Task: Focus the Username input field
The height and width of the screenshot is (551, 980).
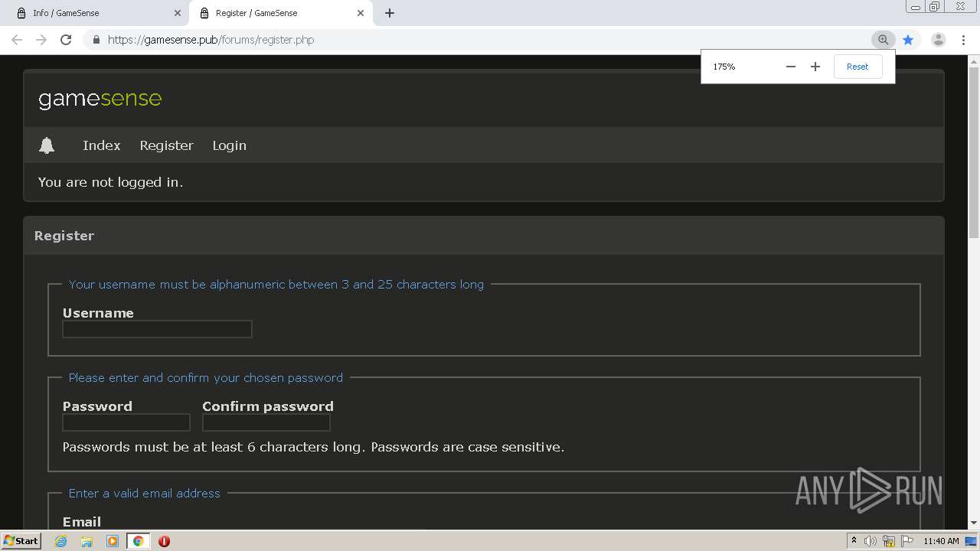Action: [x=157, y=329]
